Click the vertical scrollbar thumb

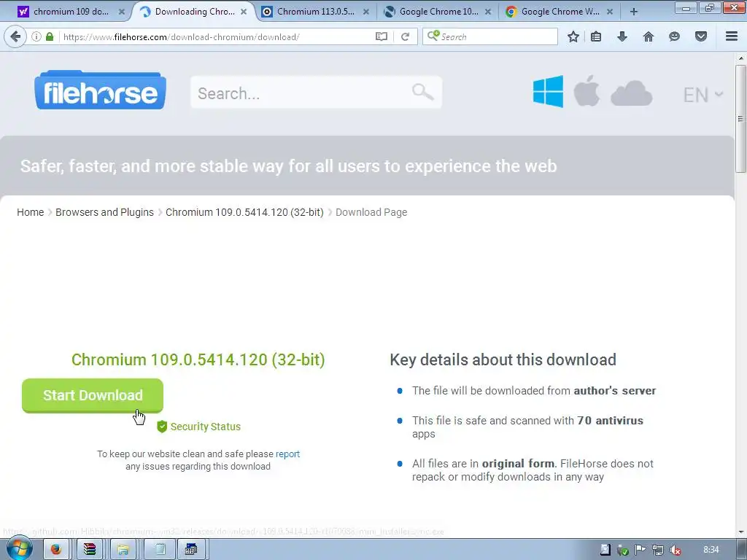(x=740, y=118)
